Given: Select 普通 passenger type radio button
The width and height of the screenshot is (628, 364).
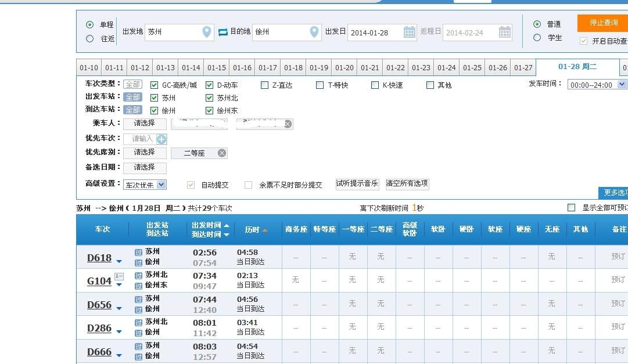Looking at the screenshot, I should click(537, 24).
